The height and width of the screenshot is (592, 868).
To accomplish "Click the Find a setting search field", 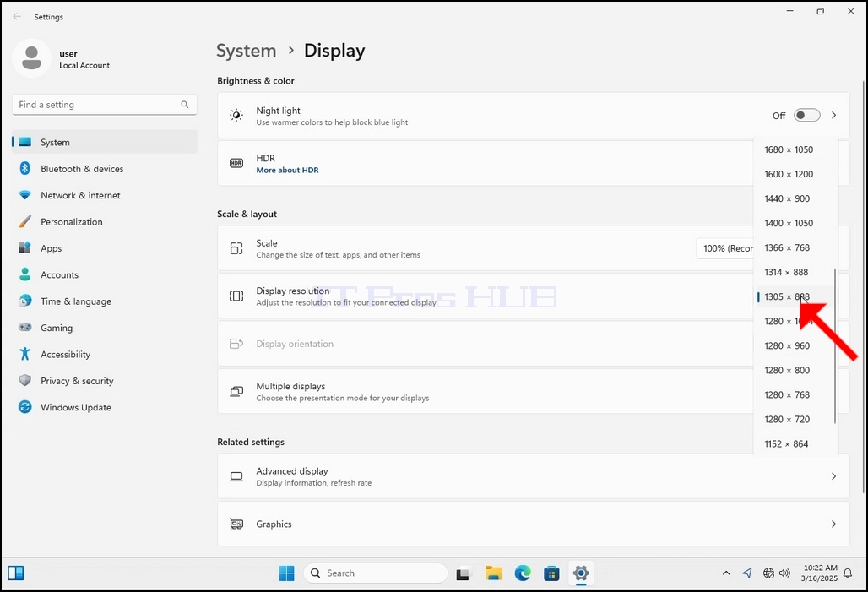I will coord(105,105).
